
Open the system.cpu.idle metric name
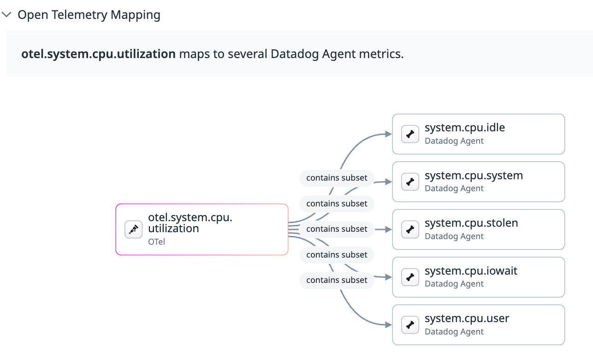[x=464, y=128]
